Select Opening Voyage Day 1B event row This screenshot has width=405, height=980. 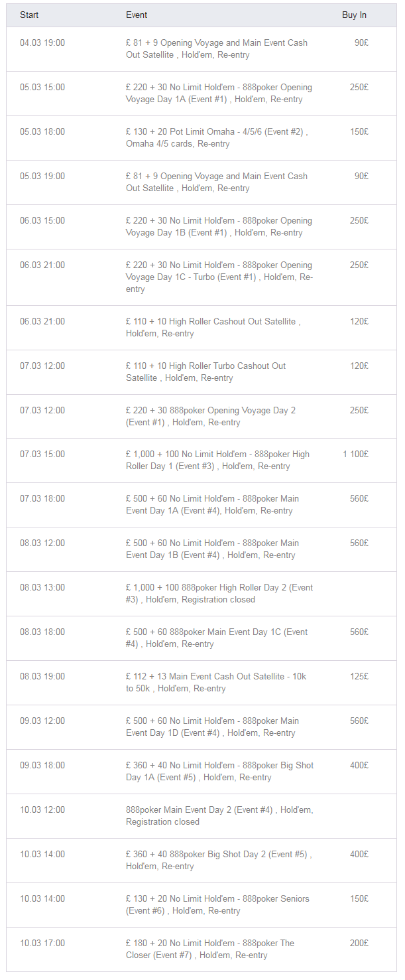click(x=218, y=226)
